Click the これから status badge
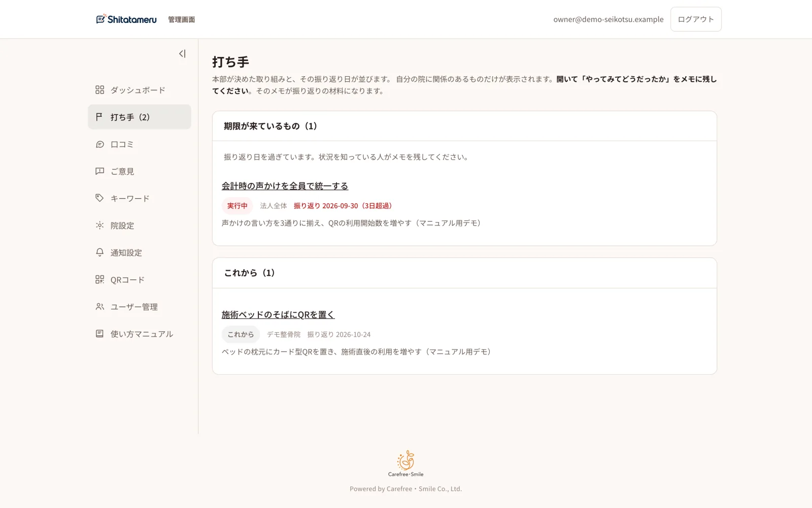 (x=241, y=334)
